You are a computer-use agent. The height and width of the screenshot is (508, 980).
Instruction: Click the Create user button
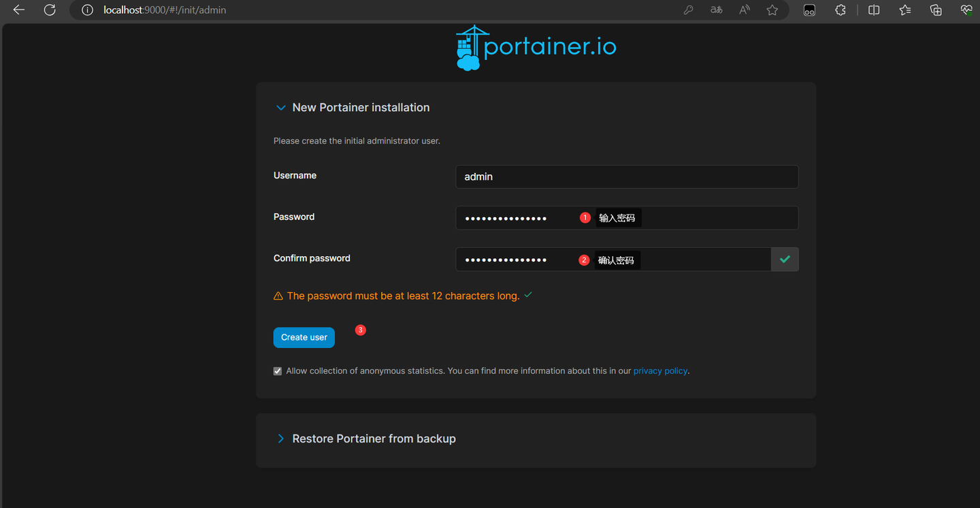304,337
